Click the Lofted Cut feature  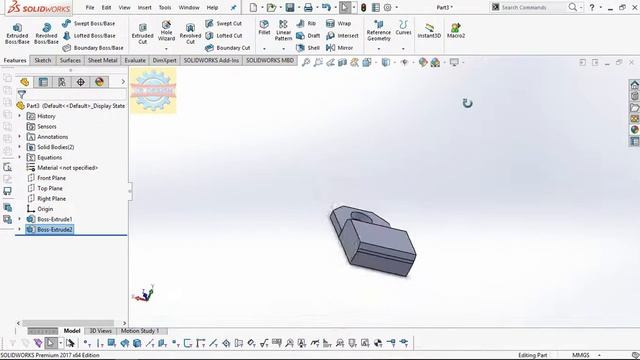tap(224, 36)
